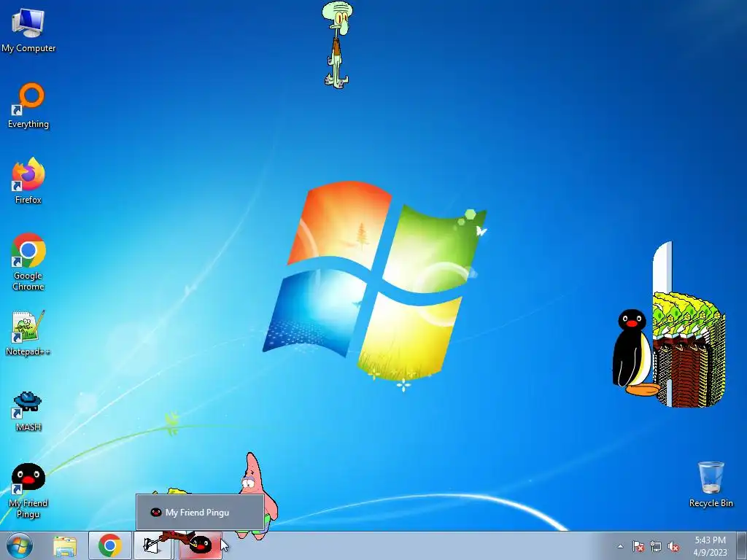
Task: Click the Pingu penguin character on desktop
Action: tap(633, 353)
